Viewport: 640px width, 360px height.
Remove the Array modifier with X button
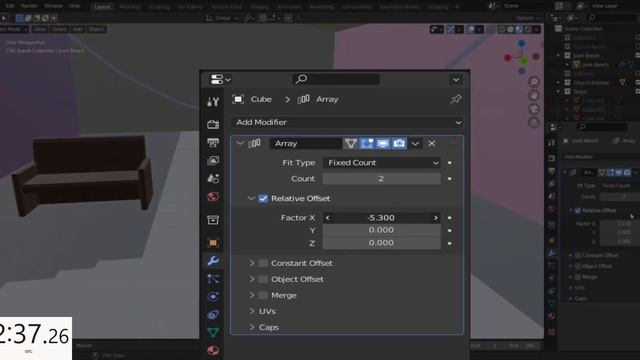pos(431,143)
